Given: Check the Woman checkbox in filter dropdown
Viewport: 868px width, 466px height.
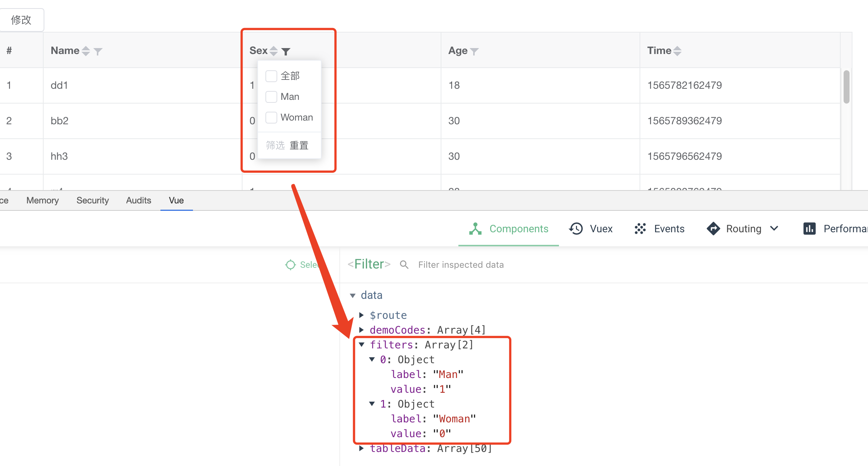Looking at the screenshot, I should pos(271,117).
